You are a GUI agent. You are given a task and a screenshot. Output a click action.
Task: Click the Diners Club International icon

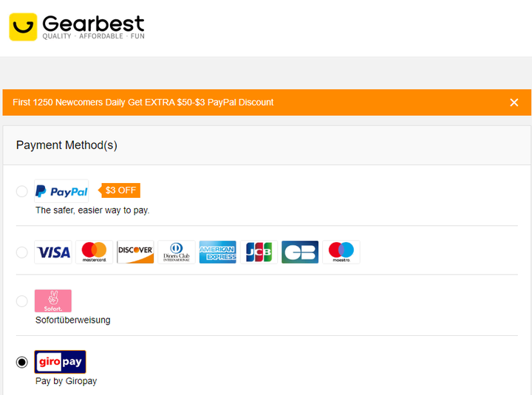pyautogui.click(x=177, y=252)
